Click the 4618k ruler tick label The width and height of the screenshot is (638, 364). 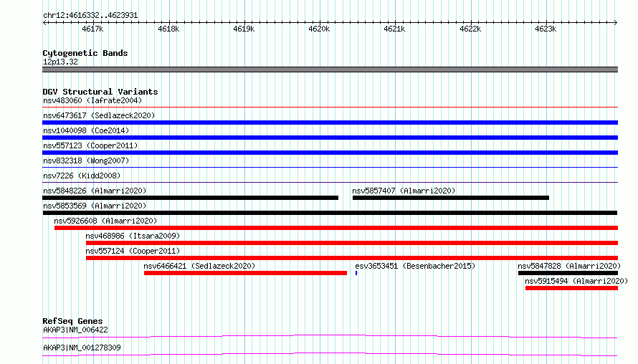(x=168, y=29)
